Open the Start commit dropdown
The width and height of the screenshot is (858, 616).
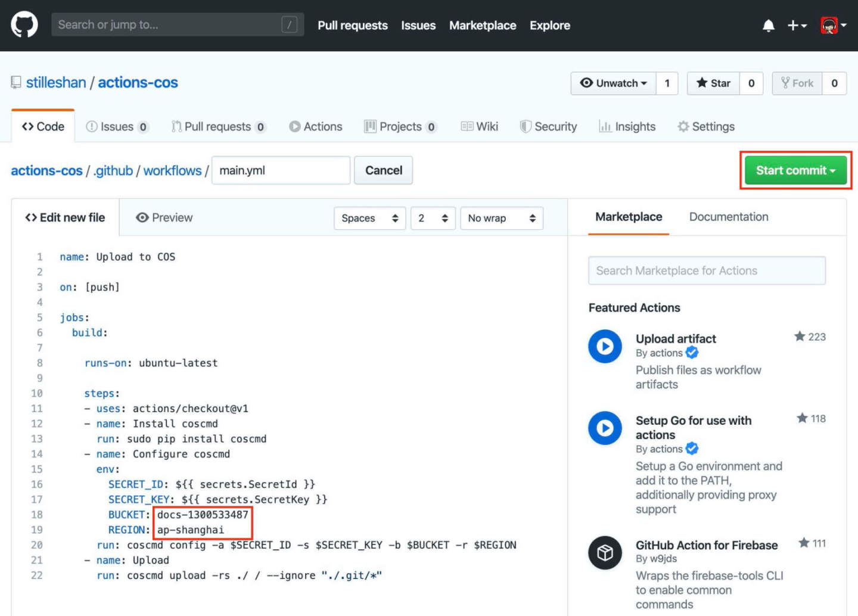pyautogui.click(x=795, y=170)
